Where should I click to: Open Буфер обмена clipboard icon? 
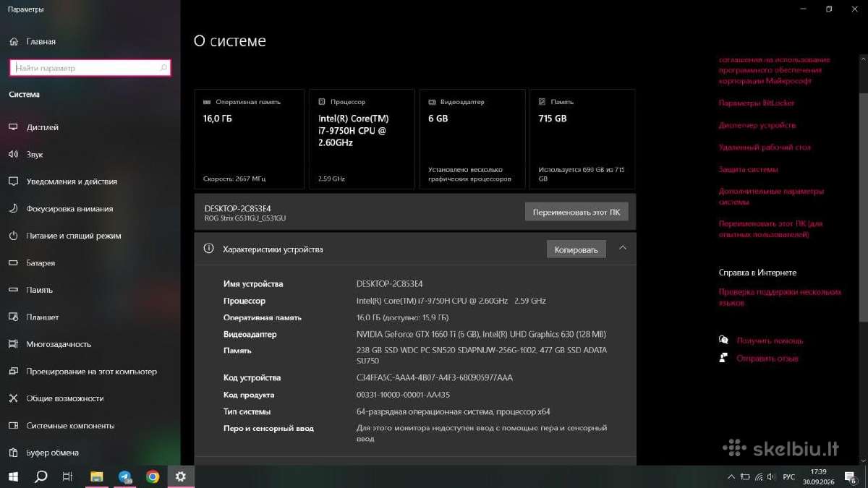point(13,453)
